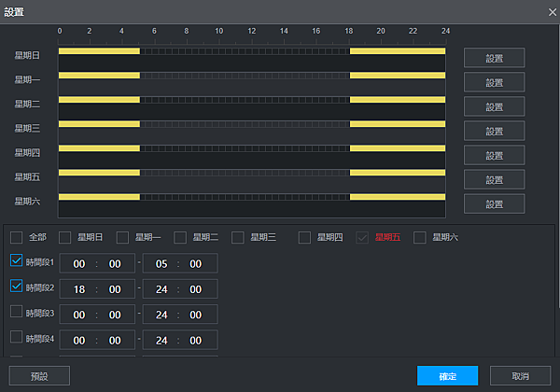This screenshot has height=392, width=560.
Task: Open 設置 for 星期三 schedule
Action: coord(495,131)
